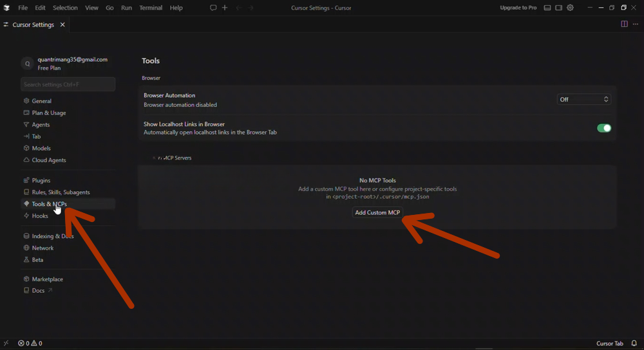Click the new chat bubble icon
The height and width of the screenshot is (350, 644).
tap(213, 8)
